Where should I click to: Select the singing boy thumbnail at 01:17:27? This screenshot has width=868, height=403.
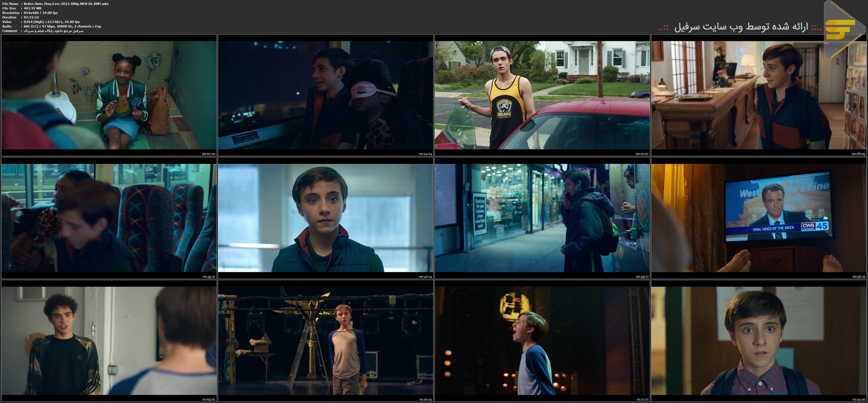(542, 341)
